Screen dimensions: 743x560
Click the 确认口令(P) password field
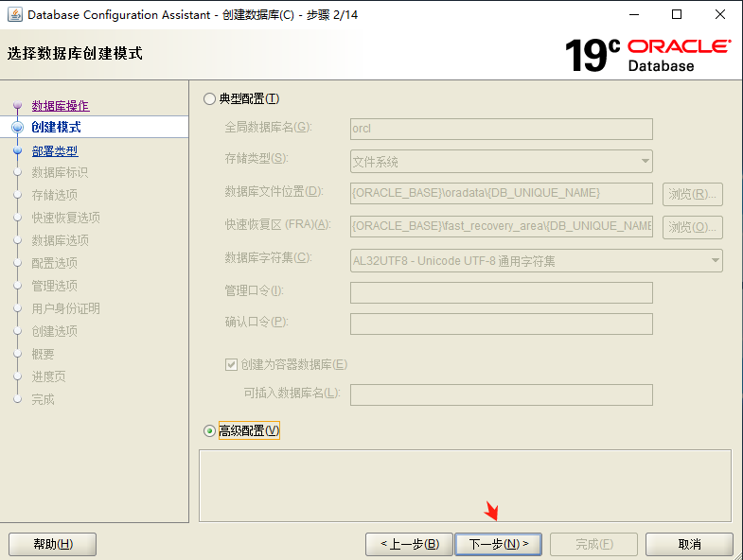502,324
